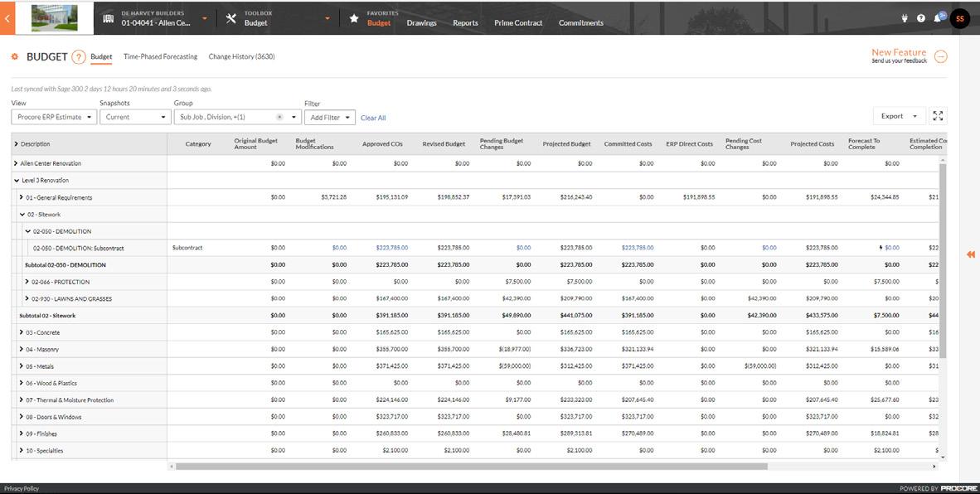980x494 pixels.
Task: Switch to Time-Phased Forecasting tab
Action: coord(161,57)
